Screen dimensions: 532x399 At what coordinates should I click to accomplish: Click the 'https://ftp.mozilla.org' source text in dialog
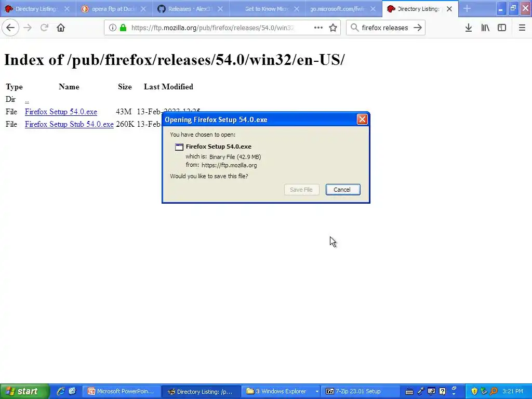pyautogui.click(x=229, y=165)
